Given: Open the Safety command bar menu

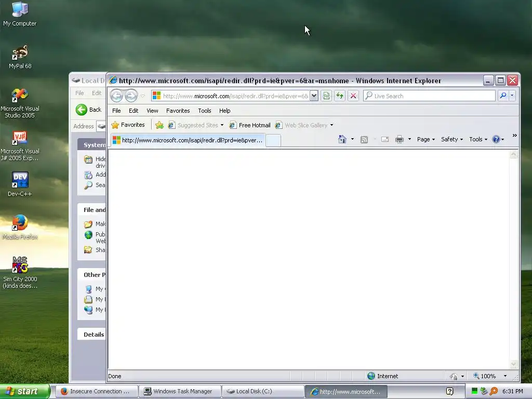Looking at the screenshot, I should (451, 139).
